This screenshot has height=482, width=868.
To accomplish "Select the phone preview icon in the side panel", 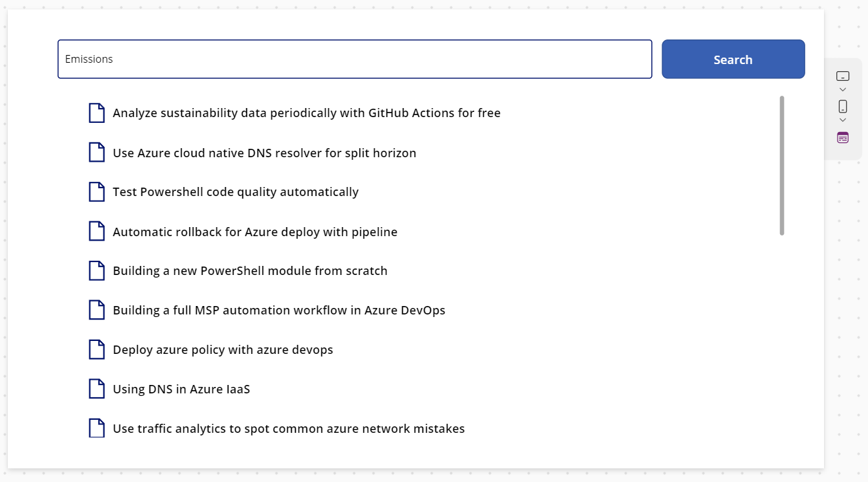I will click(x=843, y=107).
